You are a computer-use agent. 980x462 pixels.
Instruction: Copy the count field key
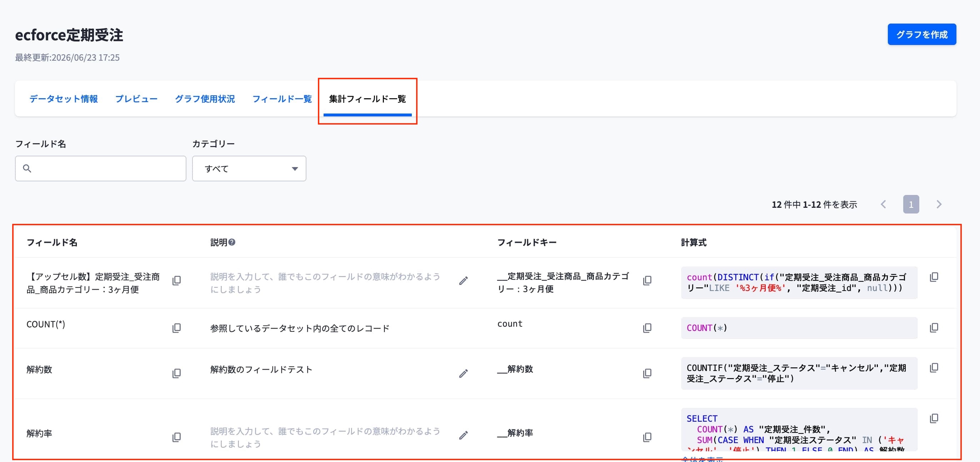tap(647, 328)
